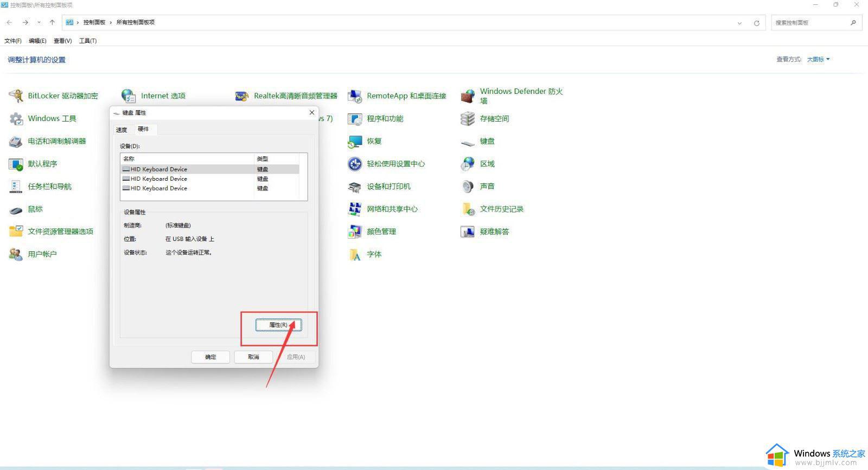Viewport: 868px width, 470px height.
Task: Expand chevron after 控制面板 breadcrumb
Action: click(111, 22)
